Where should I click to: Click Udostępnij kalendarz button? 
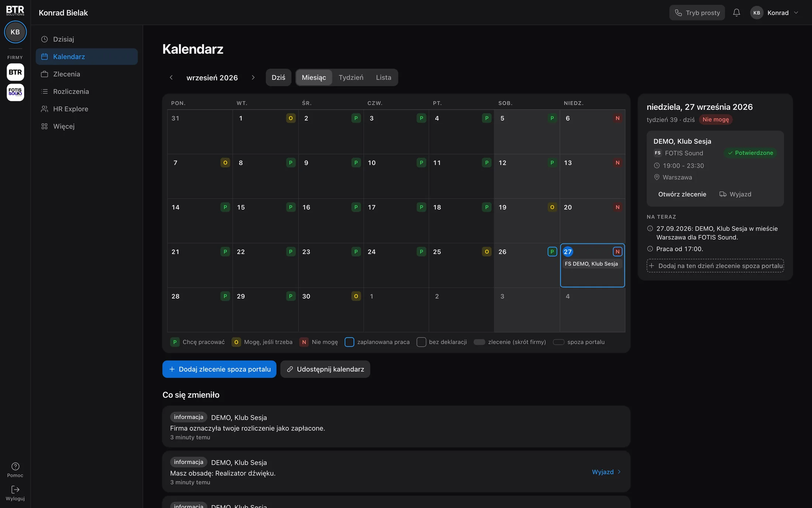click(325, 369)
